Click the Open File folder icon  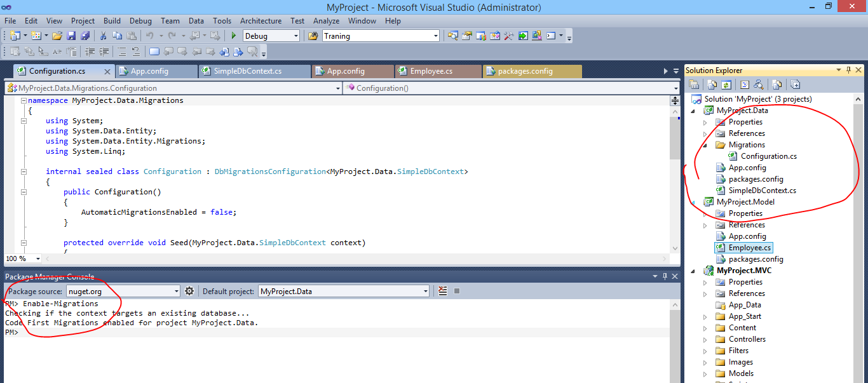click(57, 36)
